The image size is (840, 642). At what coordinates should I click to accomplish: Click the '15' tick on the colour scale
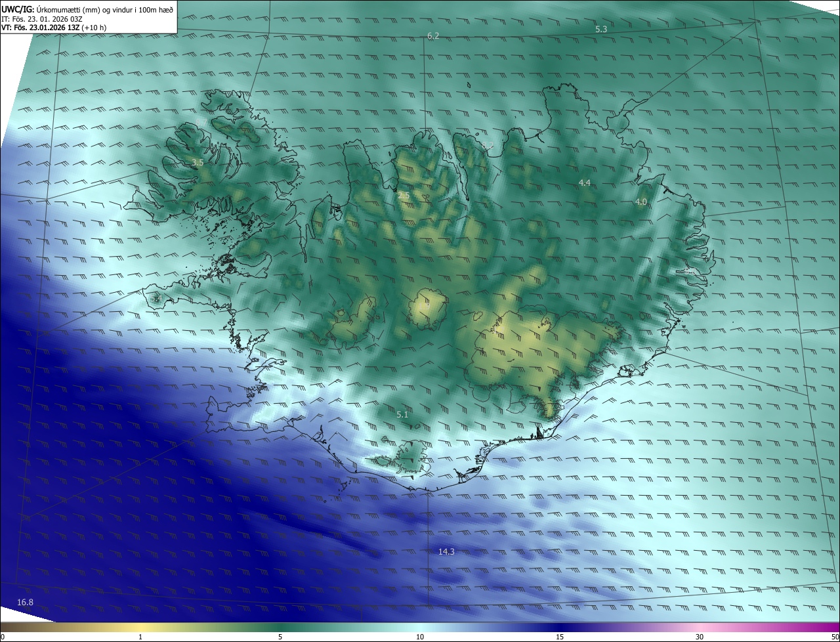560,637
